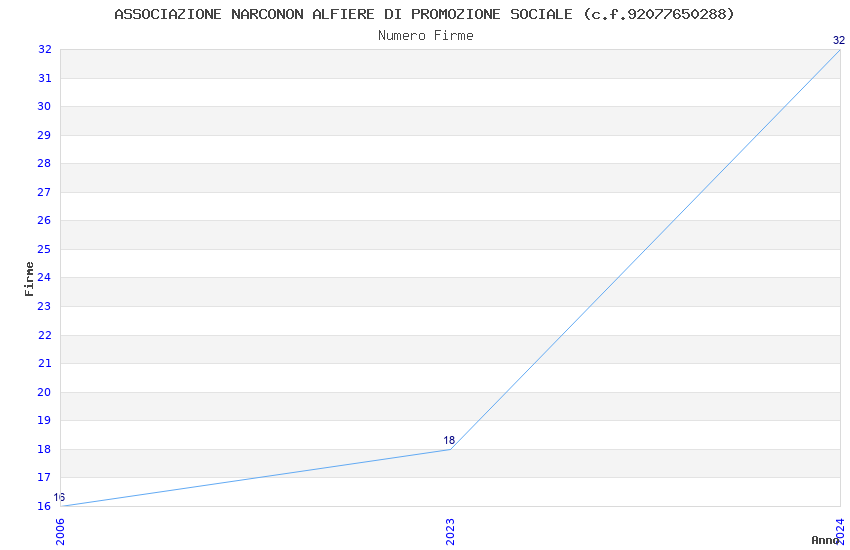Click the data point label 18
Screen dimensions: 850x550
(449, 440)
